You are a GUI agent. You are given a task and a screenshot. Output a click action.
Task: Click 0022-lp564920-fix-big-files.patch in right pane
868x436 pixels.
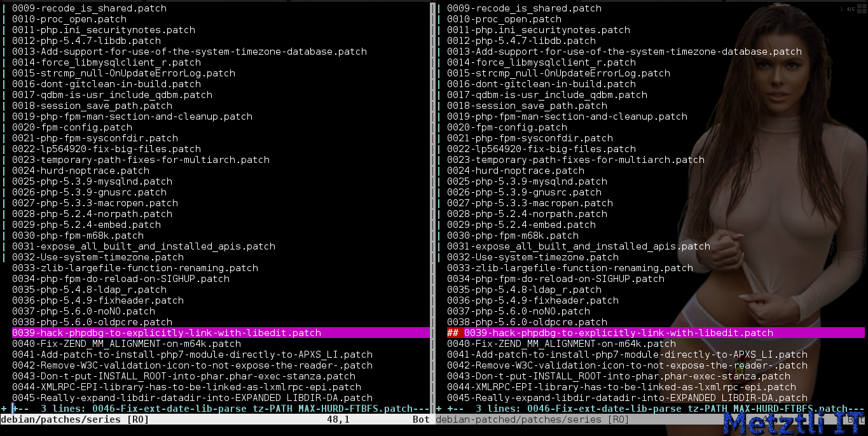click(541, 149)
